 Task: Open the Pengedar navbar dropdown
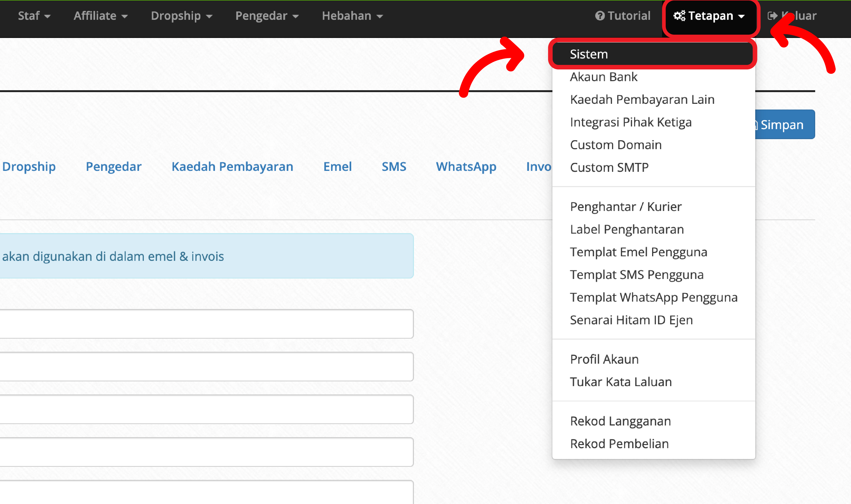[267, 16]
